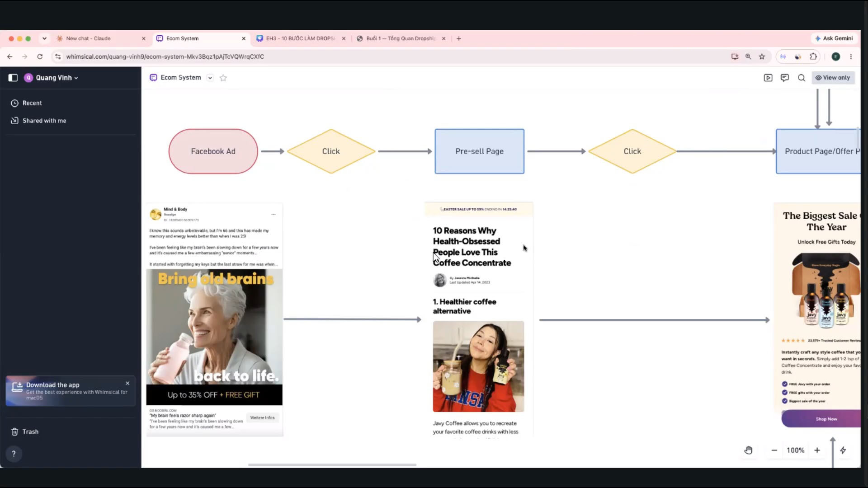Click the Whimsical board icon beside Ecom System

pos(153,78)
